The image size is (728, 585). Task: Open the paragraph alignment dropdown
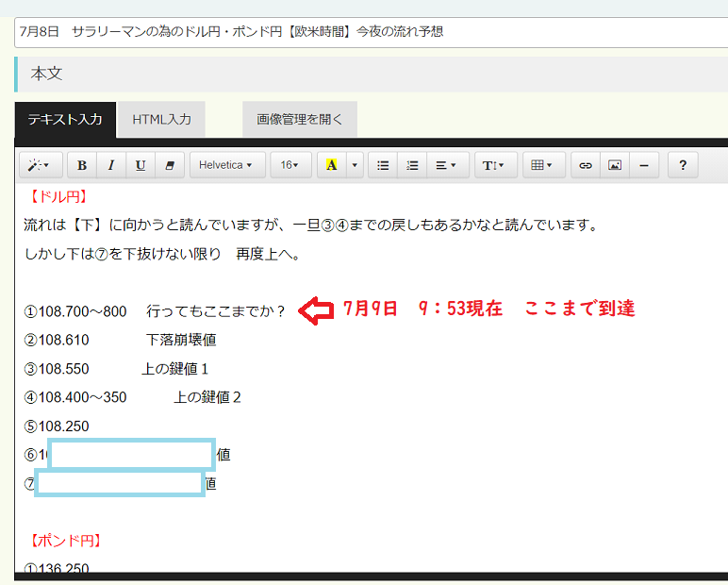point(448,165)
